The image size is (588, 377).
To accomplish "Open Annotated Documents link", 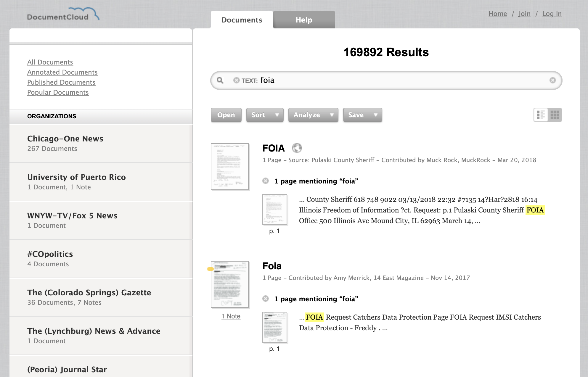I will [x=62, y=72].
